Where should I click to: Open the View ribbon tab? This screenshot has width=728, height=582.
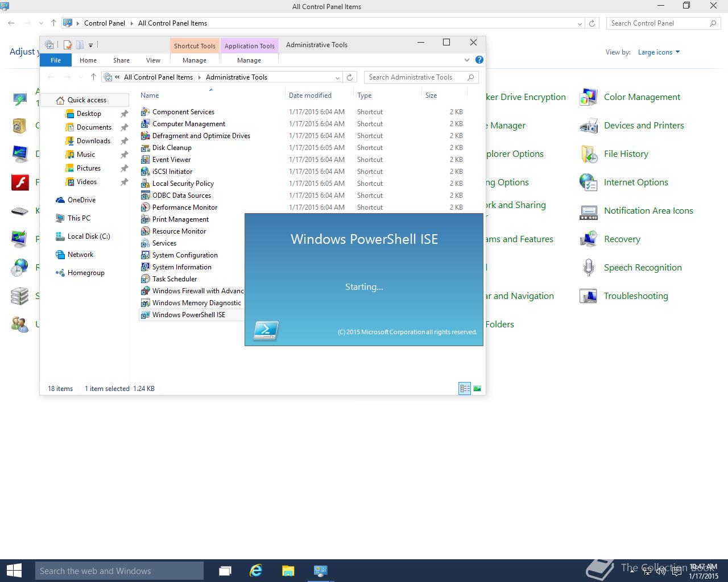pos(153,60)
